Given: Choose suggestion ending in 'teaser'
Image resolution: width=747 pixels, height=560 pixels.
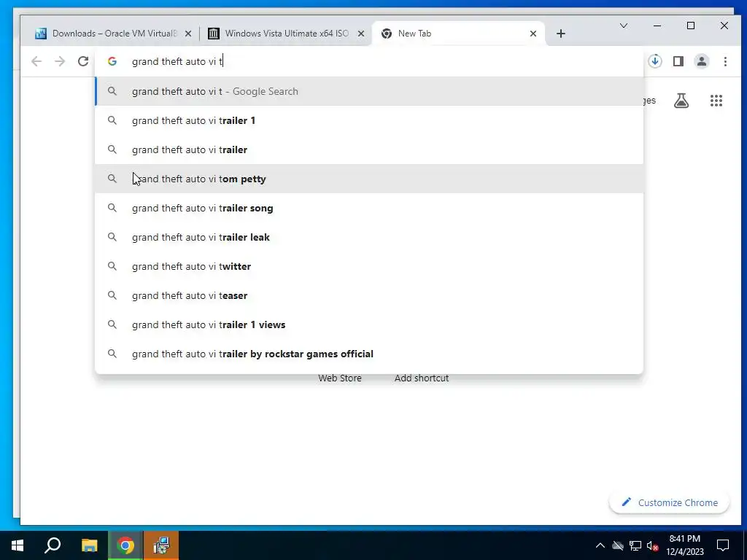Looking at the screenshot, I should click(x=369, y=295).
